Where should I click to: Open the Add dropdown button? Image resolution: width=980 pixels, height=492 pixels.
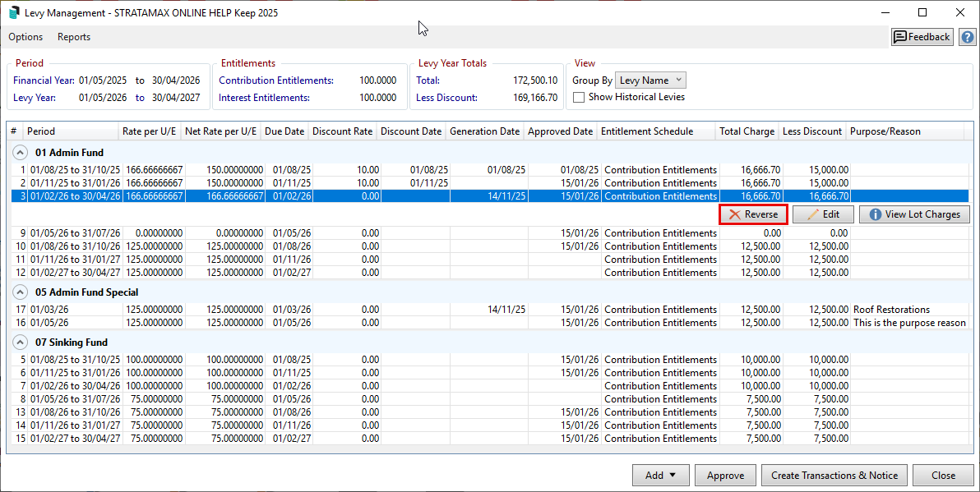click(x=661, y=475)
